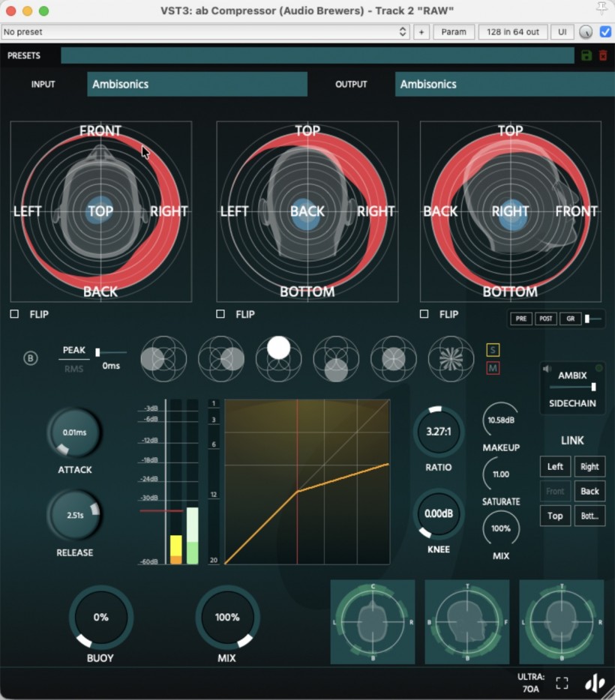Image resolution: width=615 pixels, height=700 pixels.
Task: Click the UI button
Action: 562,32
